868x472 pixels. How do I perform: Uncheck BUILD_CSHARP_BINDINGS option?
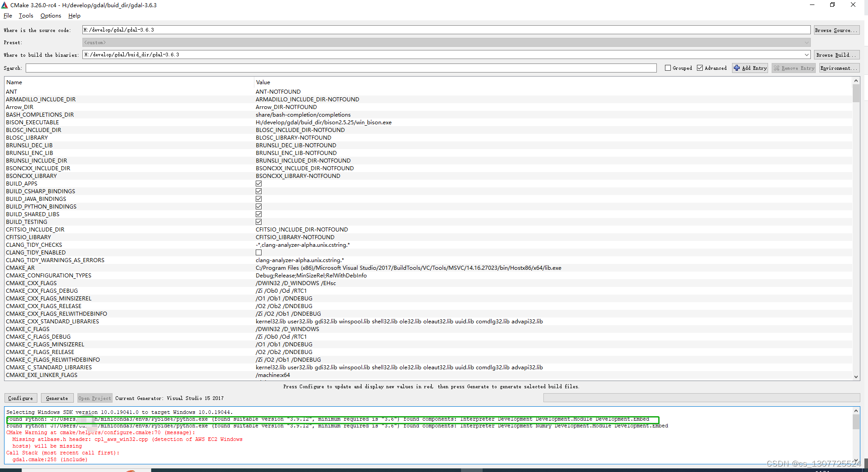[x=258, y=191]
